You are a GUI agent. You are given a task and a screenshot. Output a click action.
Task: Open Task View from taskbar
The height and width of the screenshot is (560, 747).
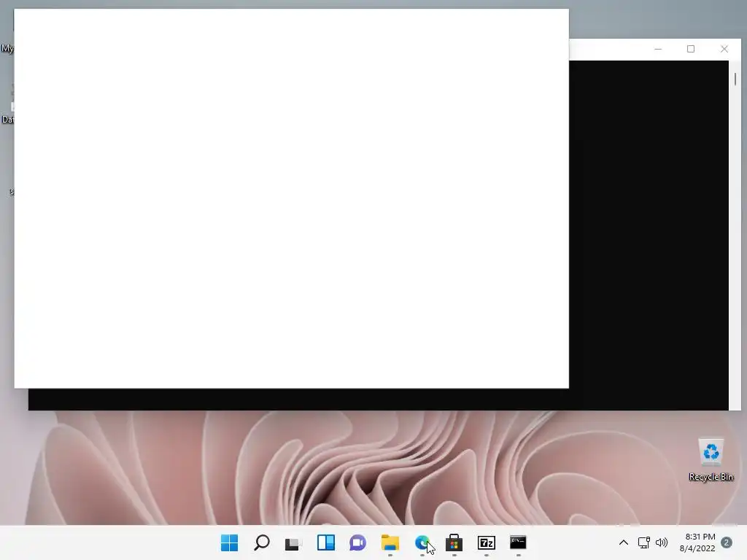pos(293,542)
